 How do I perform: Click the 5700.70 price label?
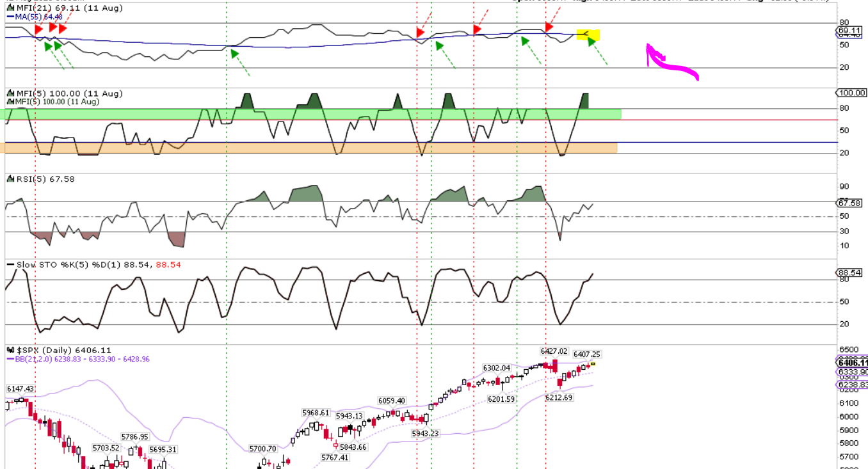tap(262, 449)
